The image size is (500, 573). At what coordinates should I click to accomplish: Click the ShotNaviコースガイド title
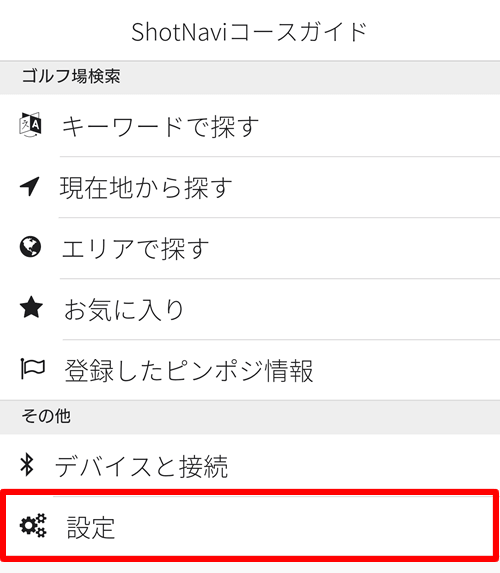(x=249, y=32)
